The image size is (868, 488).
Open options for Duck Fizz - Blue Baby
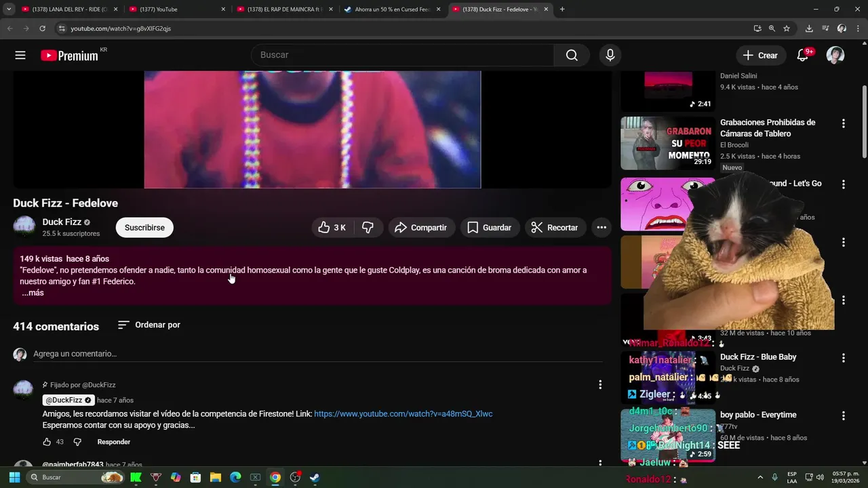[x=844, y=358]
